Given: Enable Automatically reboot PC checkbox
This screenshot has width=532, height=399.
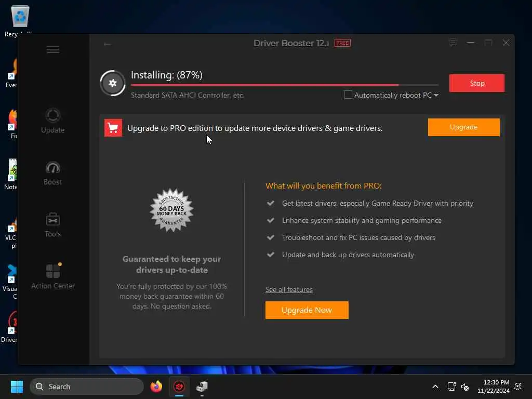Looking at the screenshot, I should pyautogui.click(x=348, y=95).
